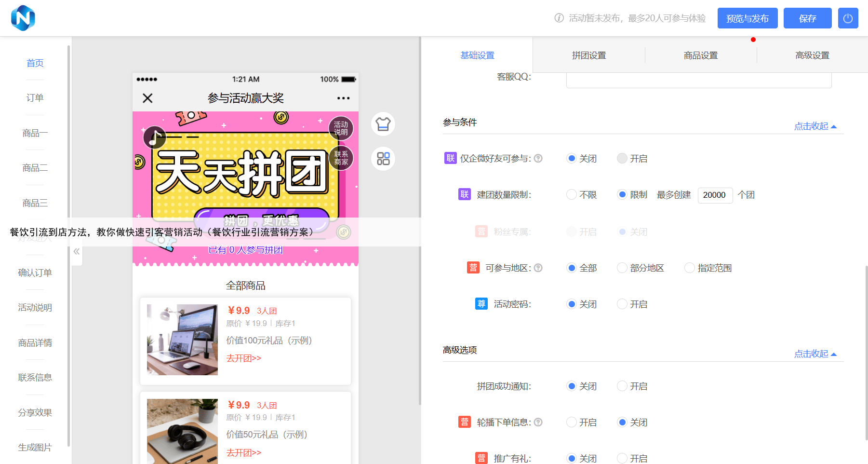Select 部分地区 for 可参与地区
The width and height of the screenshot is (868, 464).
(622, 268)
